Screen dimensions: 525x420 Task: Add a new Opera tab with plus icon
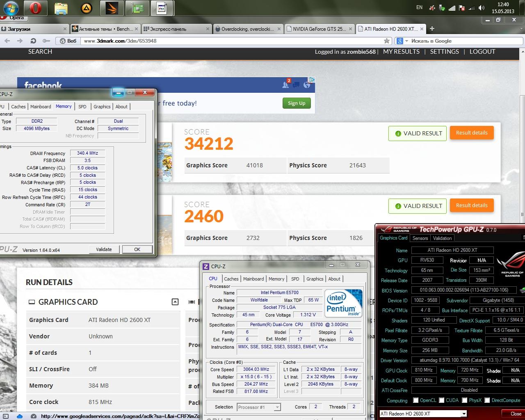click(x=432, y=29)
